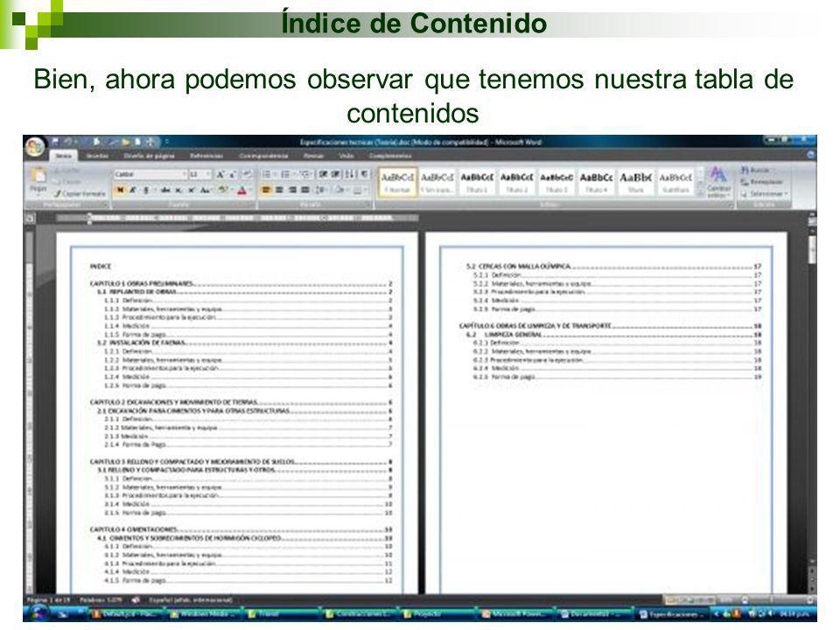Screen dimensions: 840x630
Task: Toggle underline (S) formatting
Action: coord(146,190)
